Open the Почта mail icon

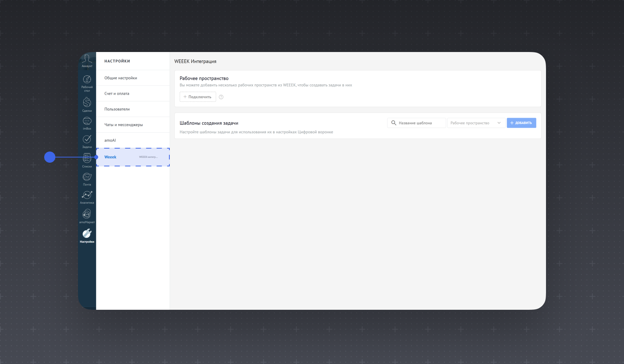point(87,179)
